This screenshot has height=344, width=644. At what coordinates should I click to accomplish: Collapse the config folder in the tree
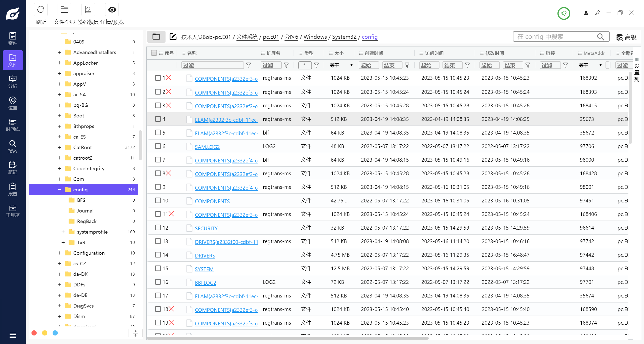(x=59, y=189)
